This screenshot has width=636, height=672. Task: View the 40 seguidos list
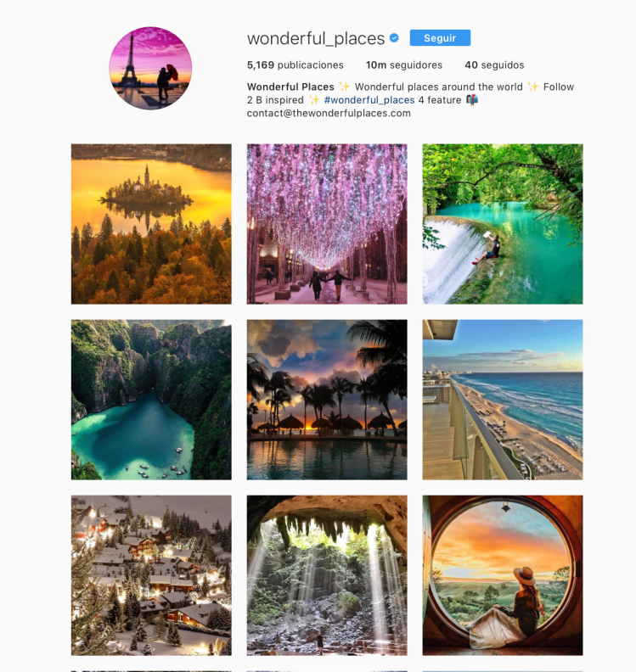[494, 64]
